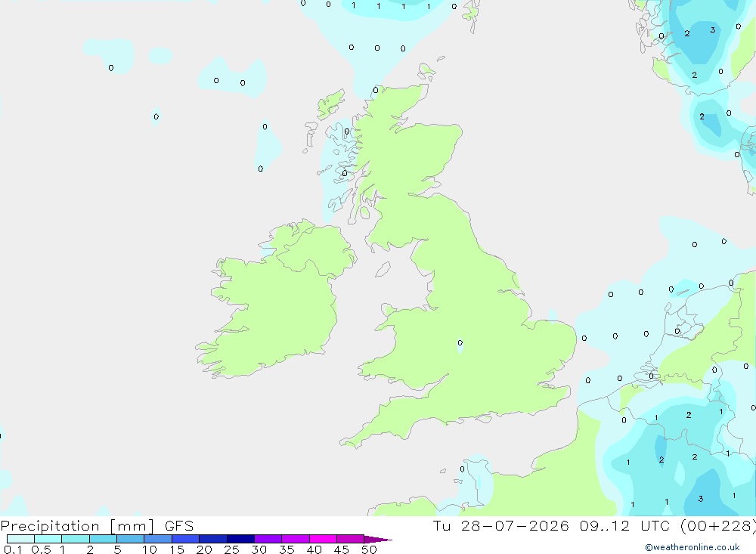Pick the legend swatch between 35 and 40
Screen dimensions: 756x554
296,539
